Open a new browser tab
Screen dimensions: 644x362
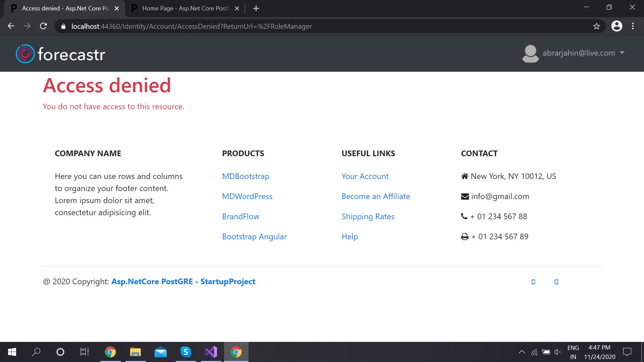[x=256, y=8]
